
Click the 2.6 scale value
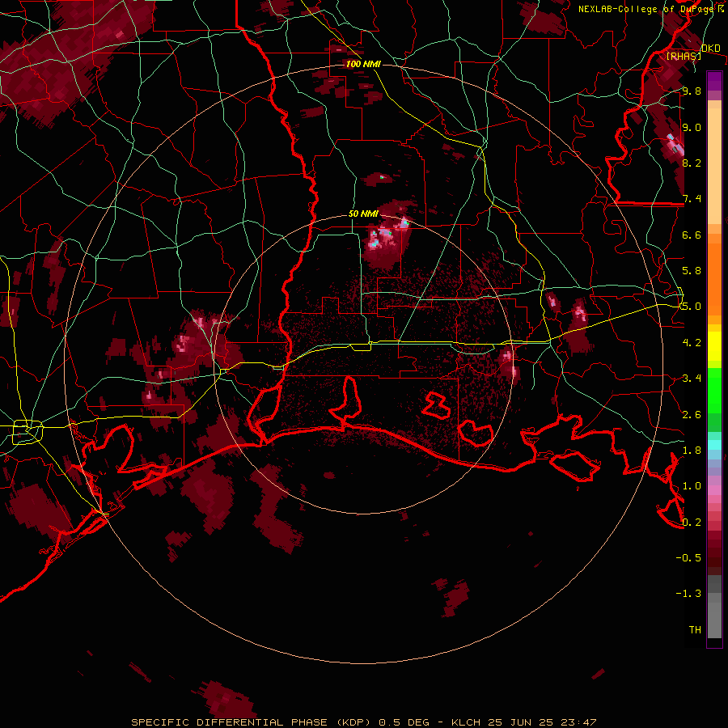click(x=692, y=414)
